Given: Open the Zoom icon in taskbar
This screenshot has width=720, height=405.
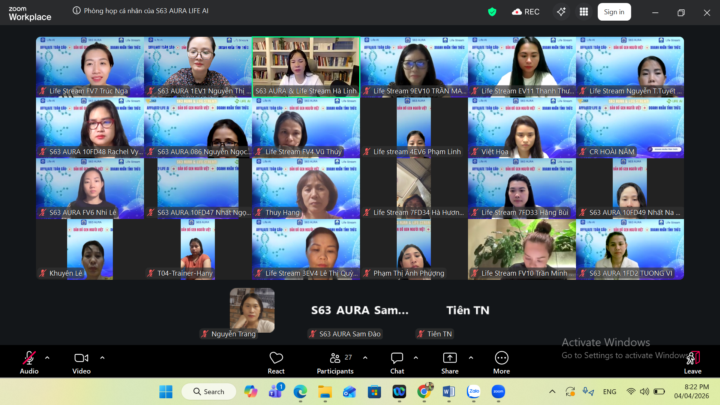Looking at the screenshot, I should coord(498,392).
